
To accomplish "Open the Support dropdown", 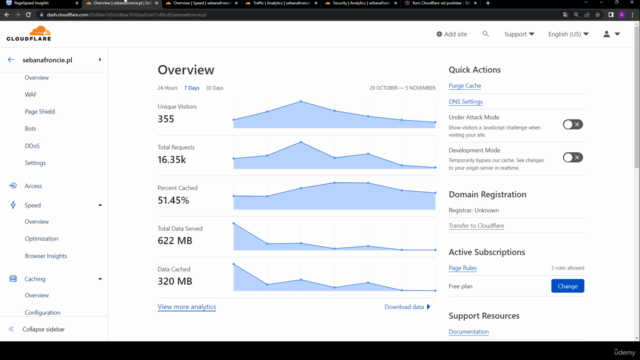I will coord(519,34).
